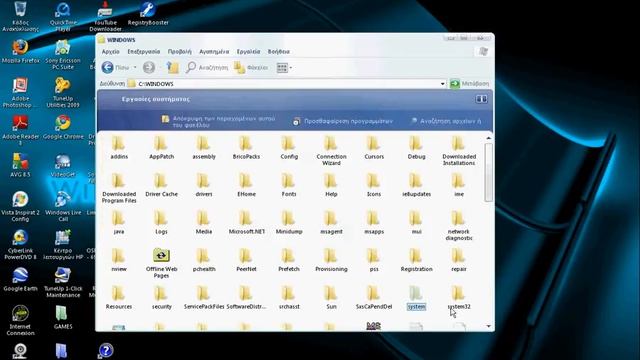Select the system32 folder

[459, 298]
